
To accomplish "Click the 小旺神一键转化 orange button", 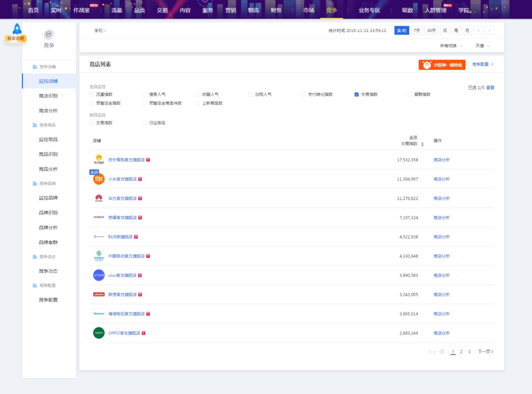I will tap(442, 65).
